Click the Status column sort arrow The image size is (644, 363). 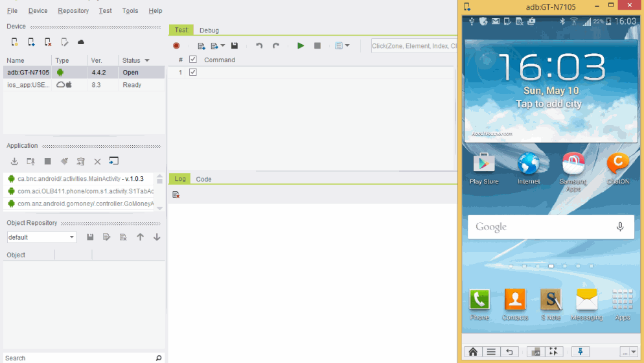click(147, 60)
